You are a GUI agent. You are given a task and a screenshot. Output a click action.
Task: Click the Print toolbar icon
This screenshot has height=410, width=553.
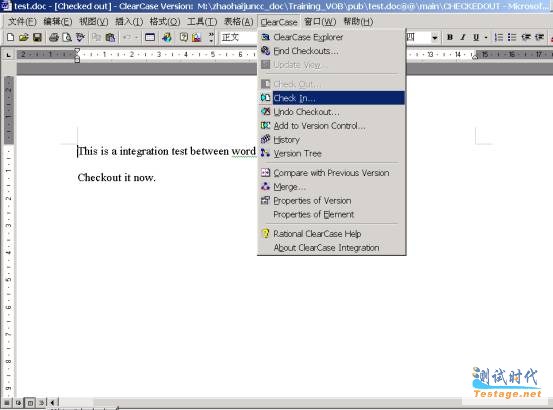(54, 37)
